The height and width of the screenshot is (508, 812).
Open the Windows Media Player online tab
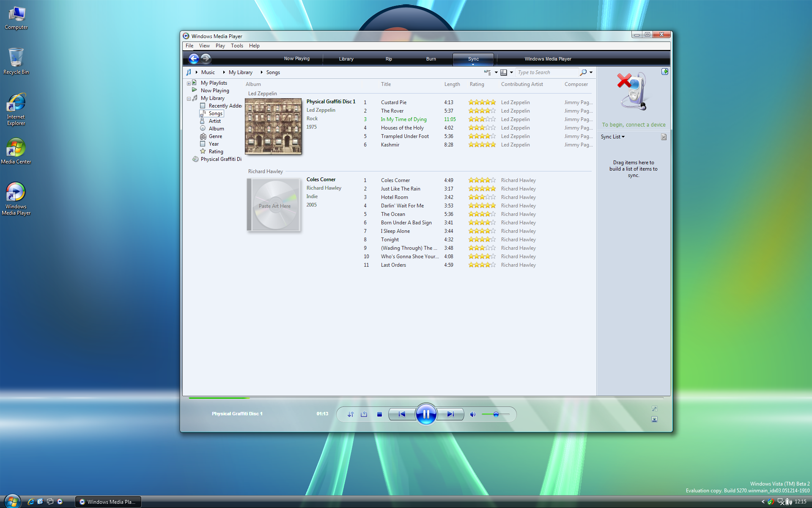[x=548, y=59]
